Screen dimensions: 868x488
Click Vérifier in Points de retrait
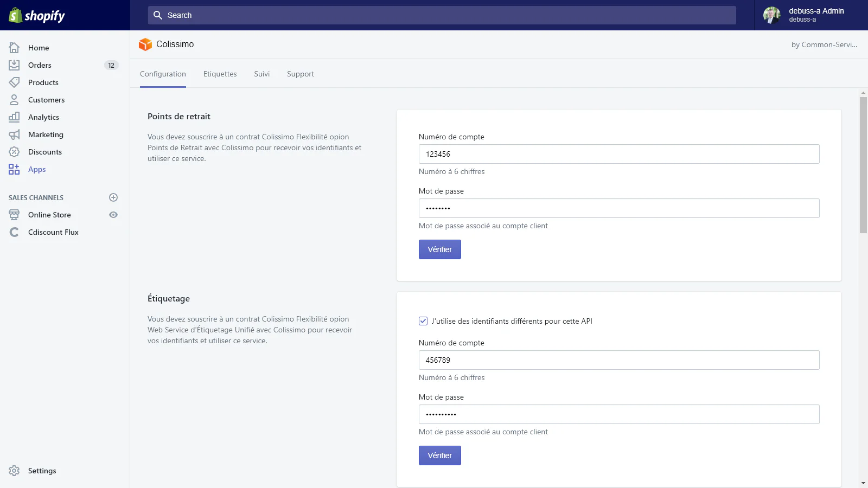click(440, 249)
